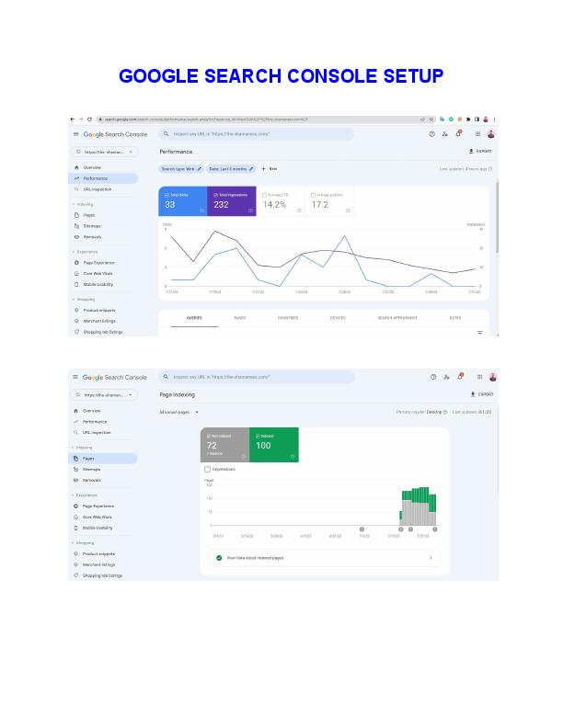Open URL inspection in Performance view sidebar
The width and height of the screenshot is (563, 728).
(98, 189)
